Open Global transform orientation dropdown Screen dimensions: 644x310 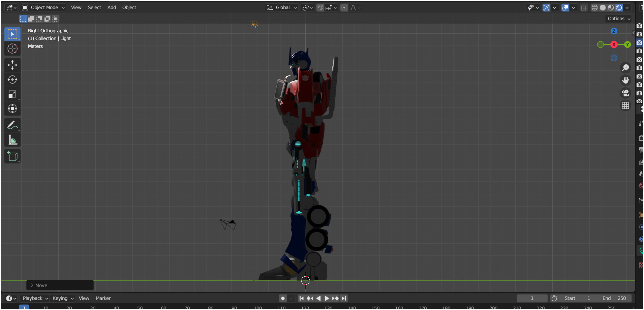pos(282,7)
